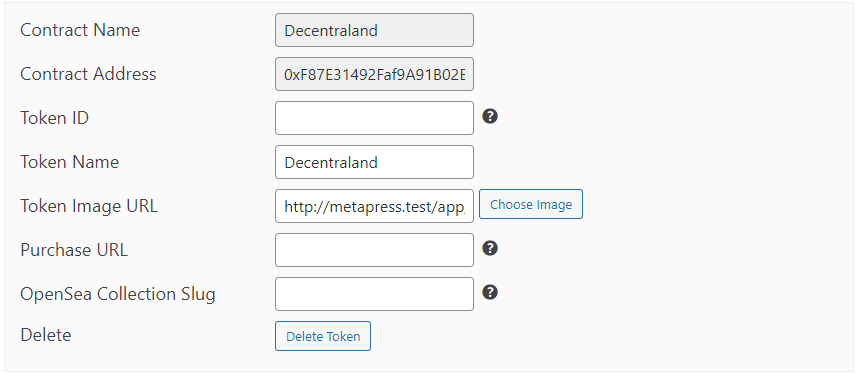Viewport: 858px width, 374px height.
Task: Click the empty Purchase URL field
Action: pos(374,250)
